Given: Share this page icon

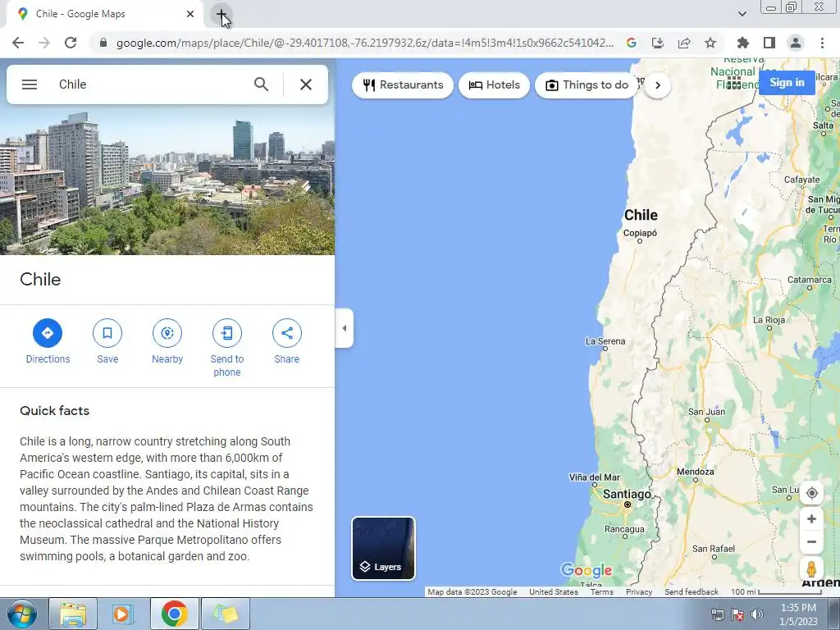Looking at the screenshot, I should (x=684, y=43).
